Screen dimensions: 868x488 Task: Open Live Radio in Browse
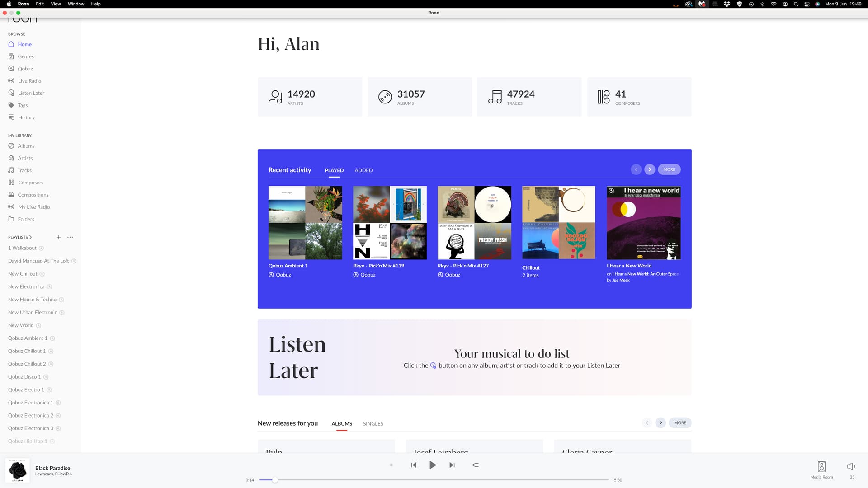pyautogui.click(x=25, y=81)
